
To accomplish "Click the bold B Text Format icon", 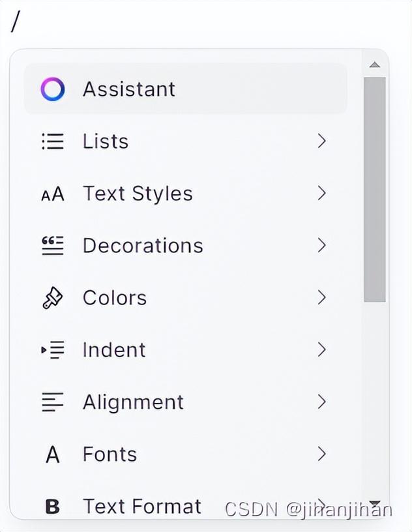I will click(53, 506).
